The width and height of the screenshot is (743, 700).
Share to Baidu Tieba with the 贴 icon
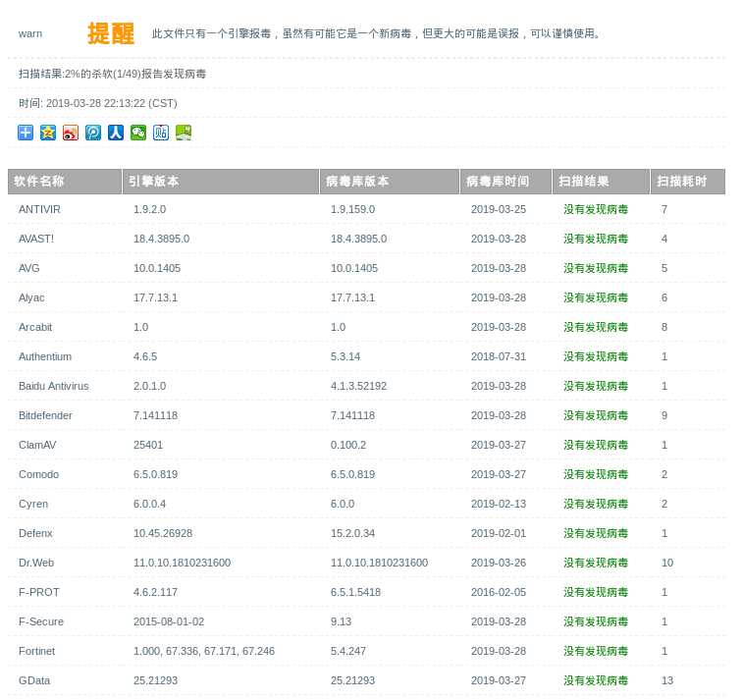(x=161, y=133)
